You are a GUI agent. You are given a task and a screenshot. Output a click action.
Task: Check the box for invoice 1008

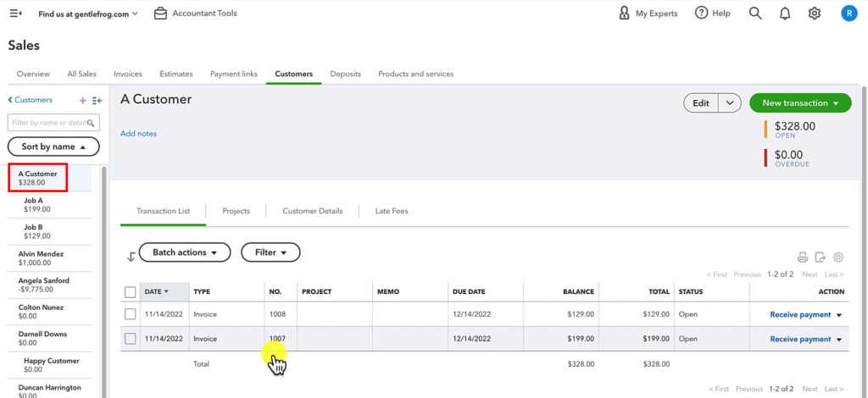(x=130, y=314)
